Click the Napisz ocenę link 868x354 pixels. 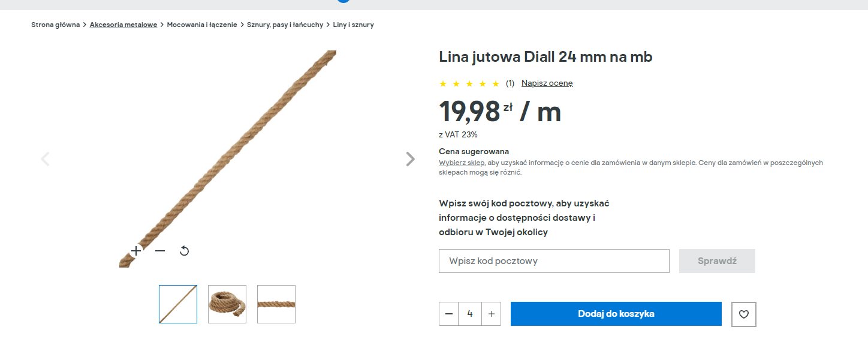pos(547,83)
